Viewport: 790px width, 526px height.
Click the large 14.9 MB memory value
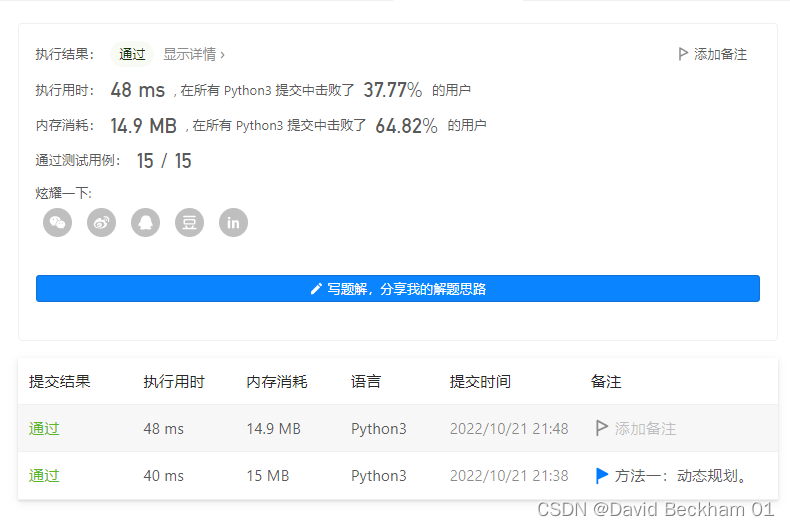click(x=144, y=125)
